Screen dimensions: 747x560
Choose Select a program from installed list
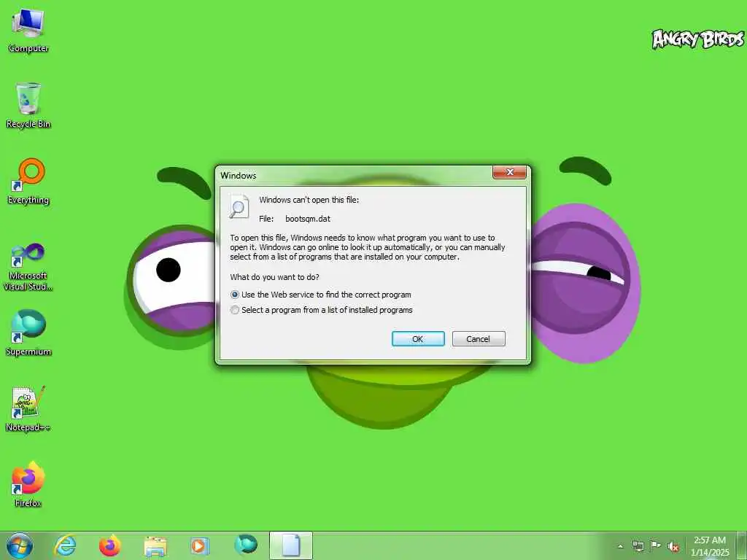(322, 310)
